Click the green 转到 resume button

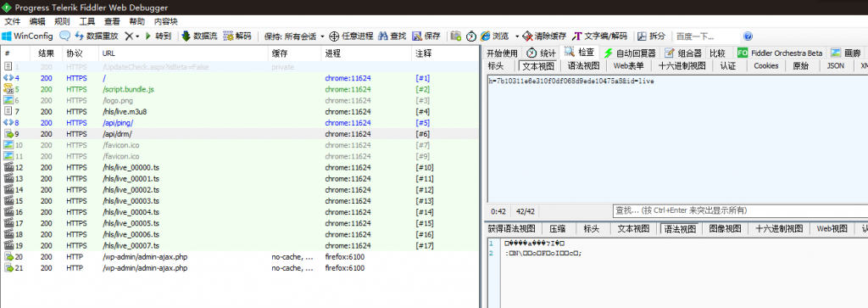159,36
